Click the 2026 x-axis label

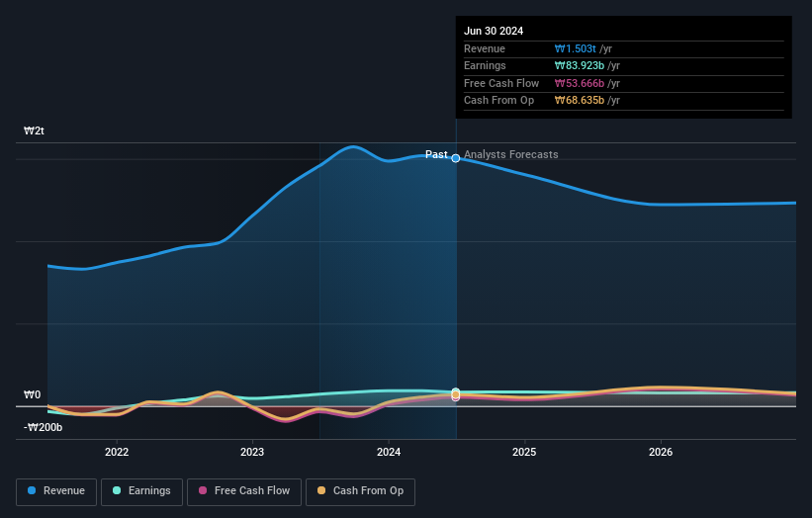tap(661, 453)
